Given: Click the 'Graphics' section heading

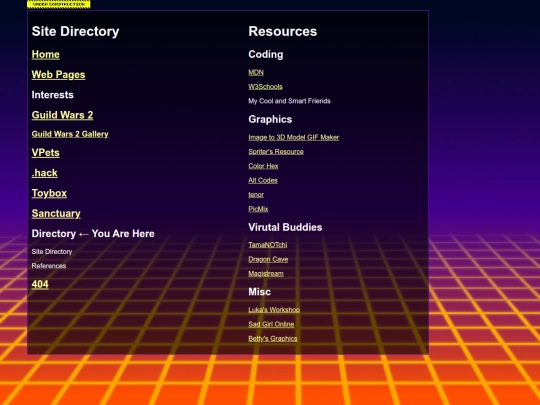Looking at the screenshot, I should click(x=270, y=119).
